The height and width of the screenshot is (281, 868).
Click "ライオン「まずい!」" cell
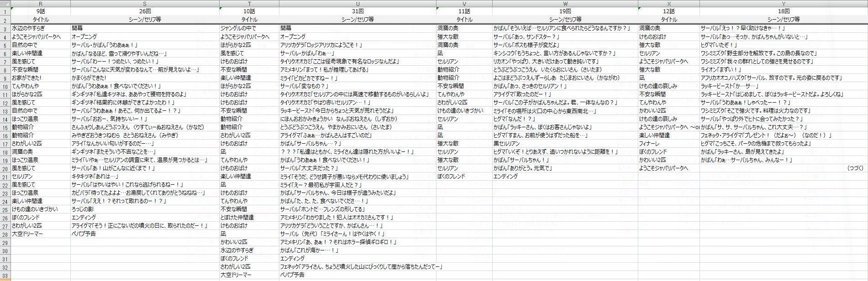[x=784, y=70]
